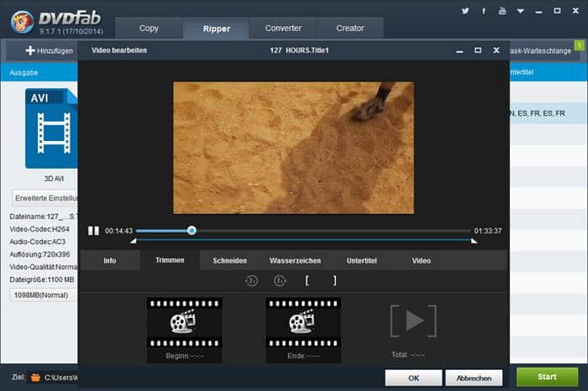This screenshot has width=588, height=391.
Task: Open DVDFab YouTube link icon
Action: 502,11
